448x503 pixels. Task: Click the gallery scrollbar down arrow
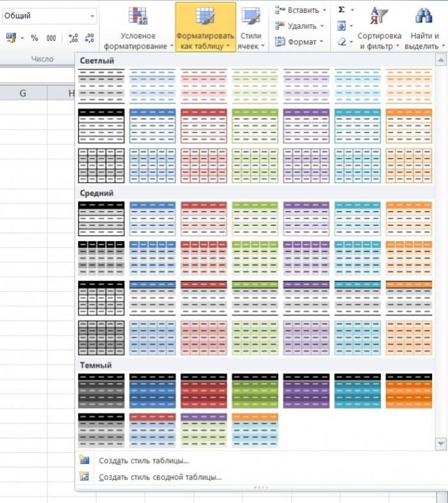pos(440,443)
